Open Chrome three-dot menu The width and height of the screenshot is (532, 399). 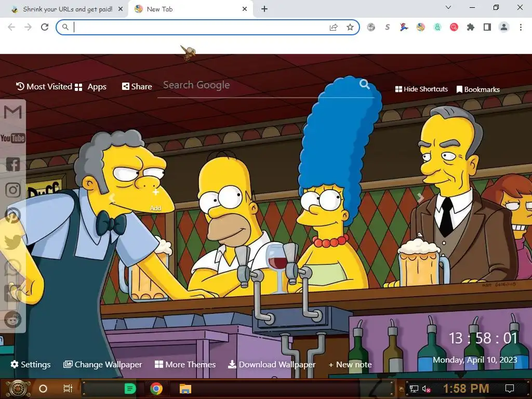tap(521, 27)
